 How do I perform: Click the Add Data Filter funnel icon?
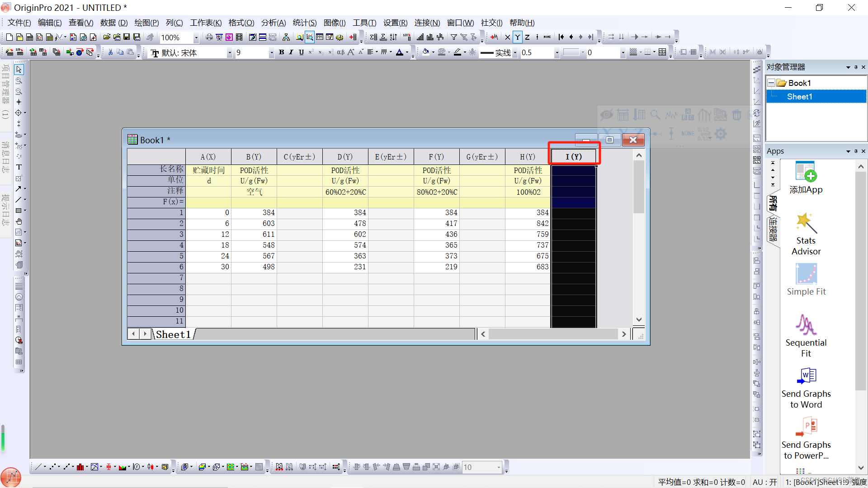[453, 37]
